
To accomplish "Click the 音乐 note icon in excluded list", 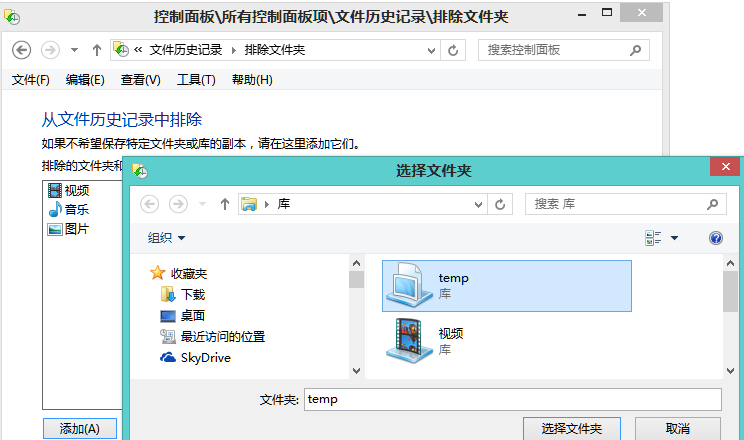I will tap(55, 209).
